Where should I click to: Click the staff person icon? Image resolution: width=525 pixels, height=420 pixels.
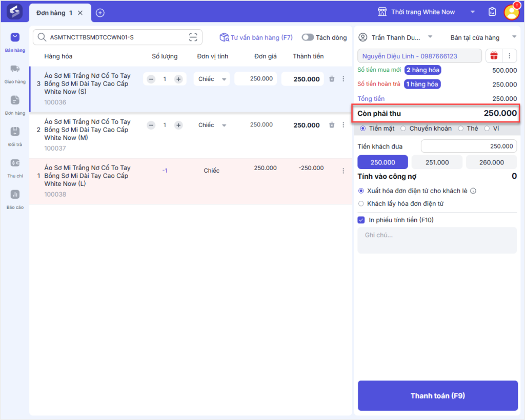(x=363, y=37)
